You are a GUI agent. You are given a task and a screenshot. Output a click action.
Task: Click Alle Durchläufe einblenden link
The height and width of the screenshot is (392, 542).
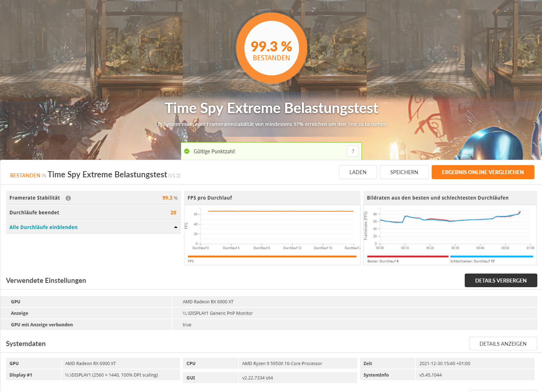tap(43, 227)
